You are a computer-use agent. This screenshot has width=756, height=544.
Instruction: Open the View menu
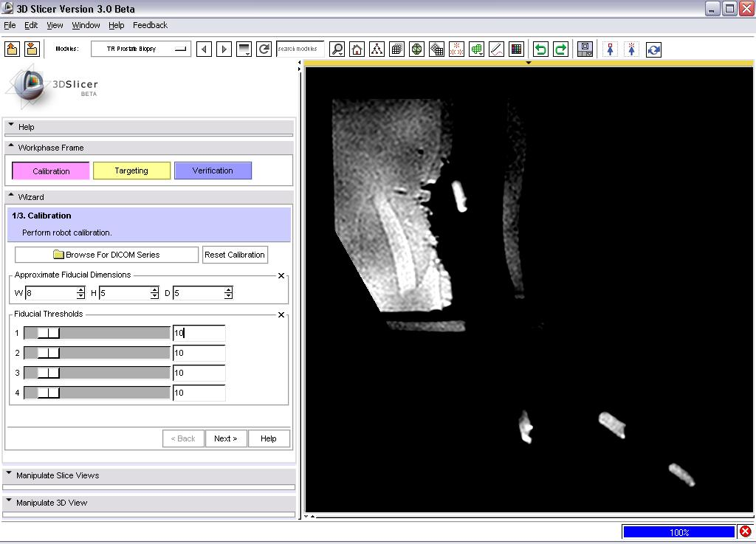pos(55,25)
